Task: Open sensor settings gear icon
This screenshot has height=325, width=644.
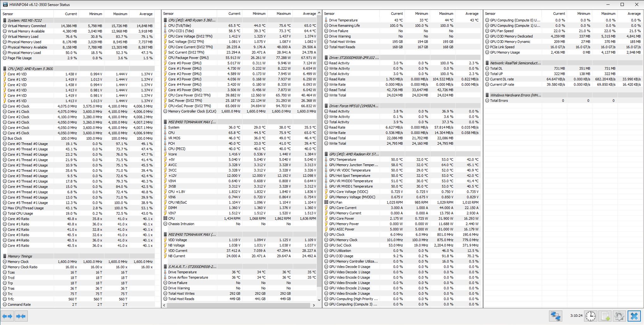Action: click(619, 316)
